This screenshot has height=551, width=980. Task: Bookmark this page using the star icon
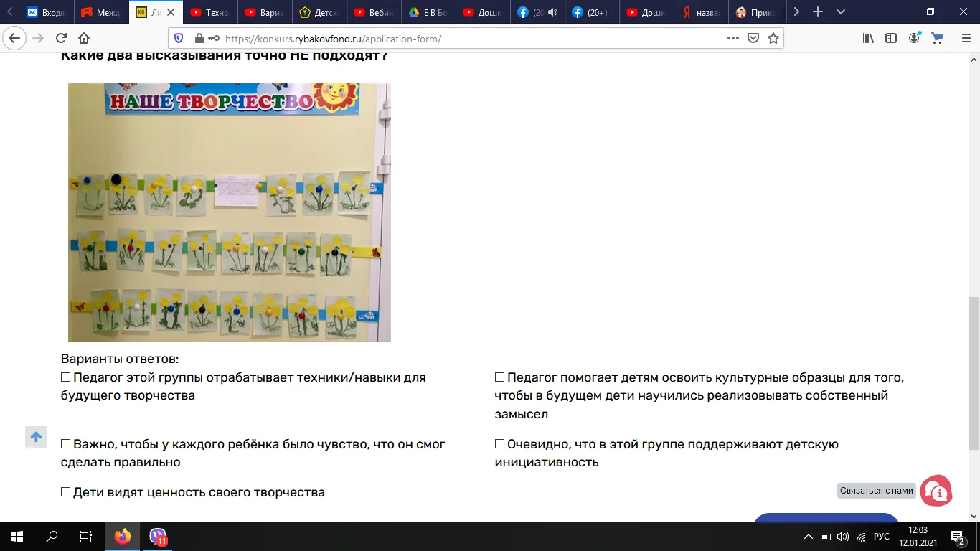(773, 38)
